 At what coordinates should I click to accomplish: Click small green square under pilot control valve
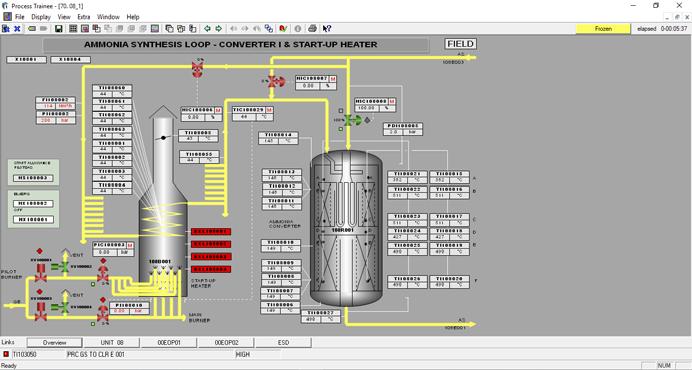tap(93, 284)
